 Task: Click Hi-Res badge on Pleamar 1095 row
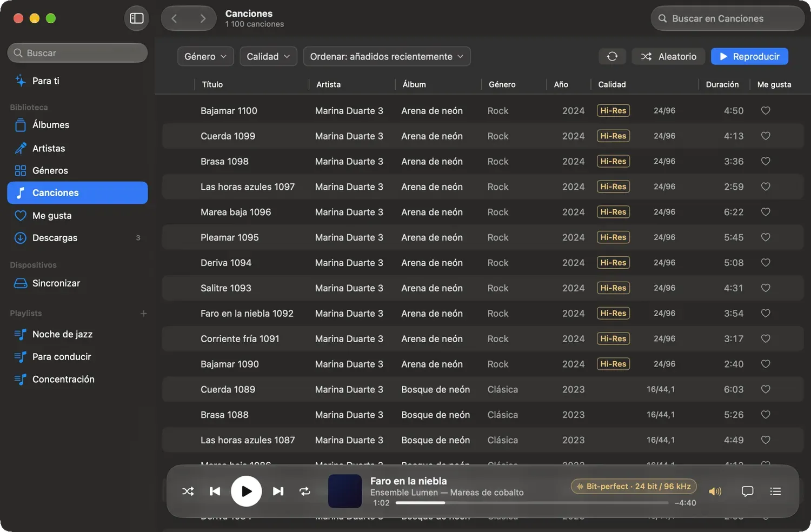[613, 237]
